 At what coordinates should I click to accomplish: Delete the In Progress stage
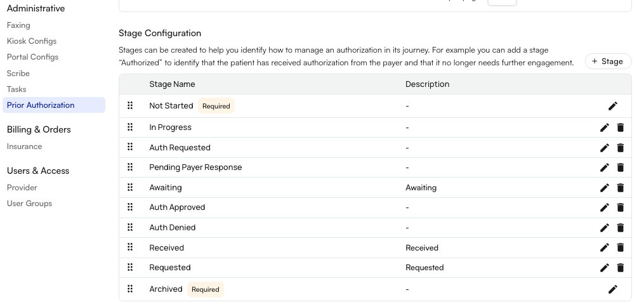620,127
